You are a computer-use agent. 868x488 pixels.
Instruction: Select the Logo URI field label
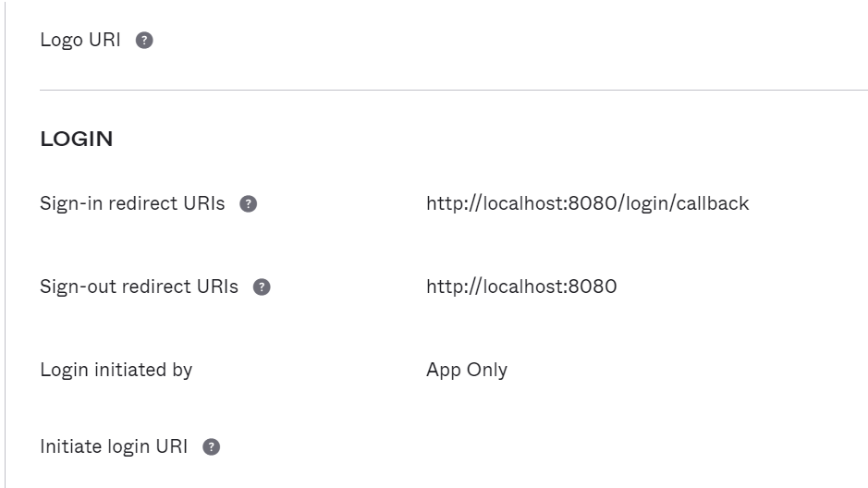(80, 41)
